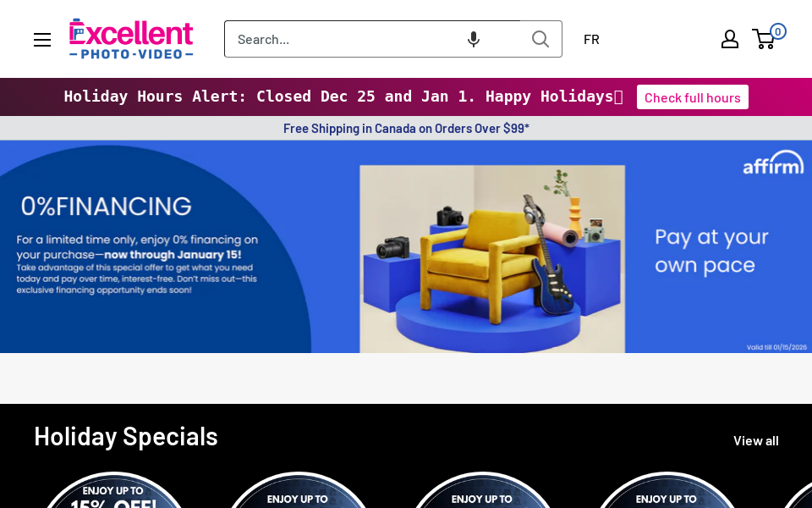Screen dimensions: 812x508
Task: Open the third Enjoy Up To circle
Action: click(x=482, y=490)
